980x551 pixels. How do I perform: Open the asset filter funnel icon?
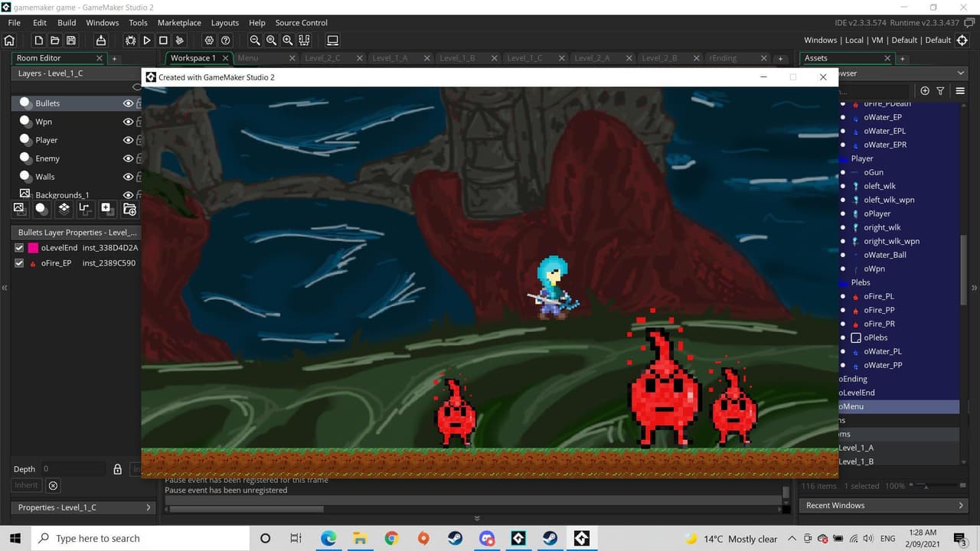pyautogui.click(x=941, y=91)
